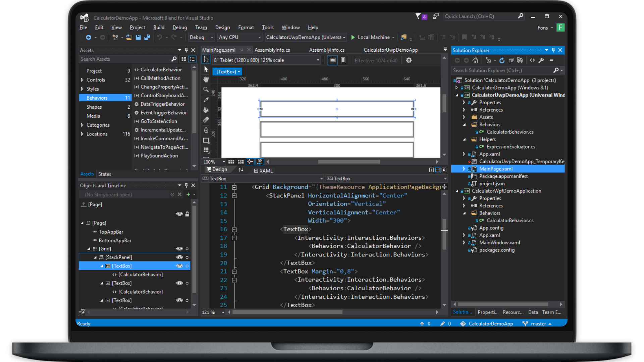The height and width of the screenshot is (362, 644).
Task: Open the designer 100% zoom dropdown
Action: click(x=214, y=162)
